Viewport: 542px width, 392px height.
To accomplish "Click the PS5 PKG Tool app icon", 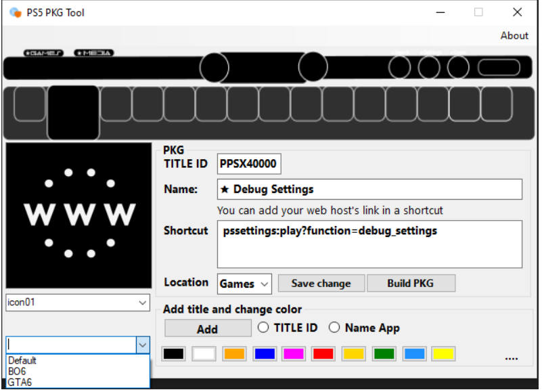I will tap(15, 12).
